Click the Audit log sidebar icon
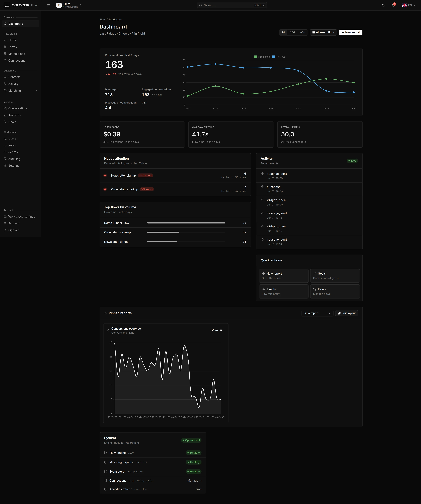This screenshot has height=504, width=421. coord(5,159)
